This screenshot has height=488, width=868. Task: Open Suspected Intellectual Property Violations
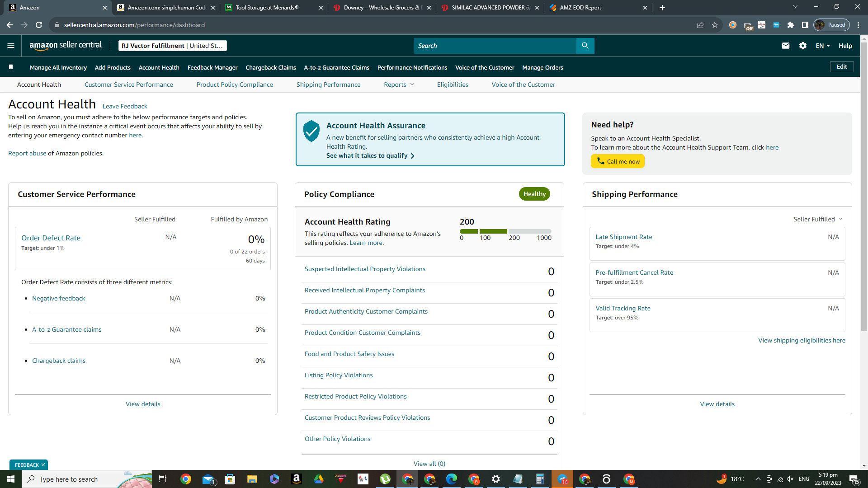365,269
